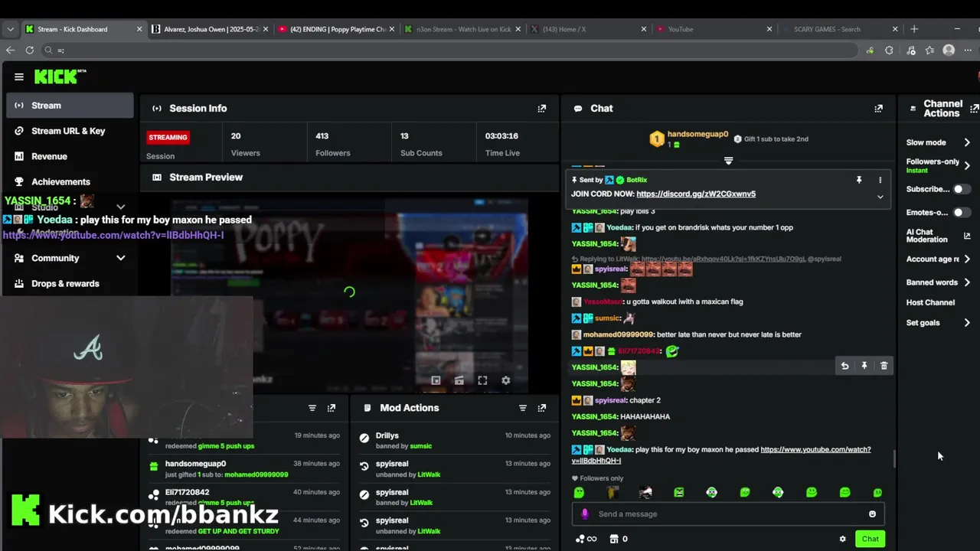Open Stream sidebar item
The height and width of the screenshot is (551, 980).
(70, 106)
